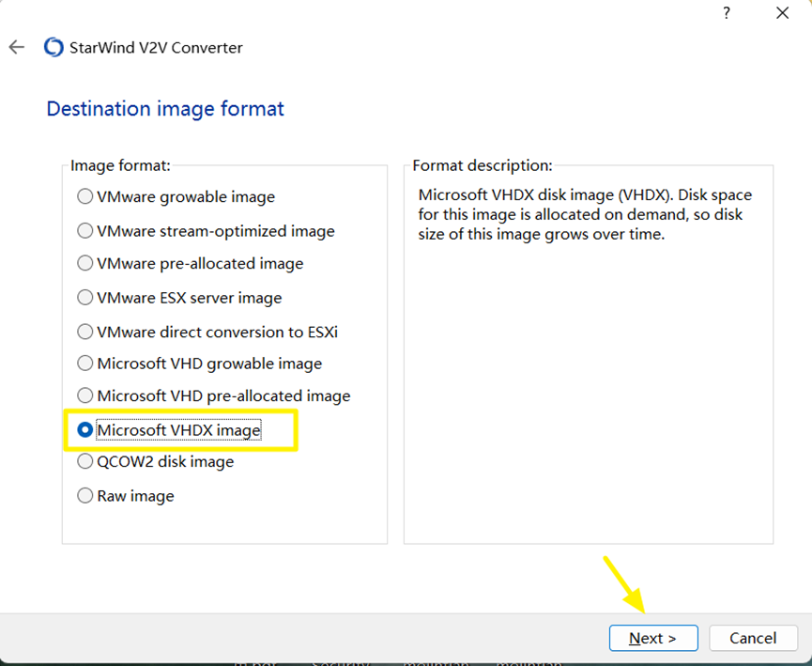Image resolution: width=812 pixels, height=666 pixels.
Task: Open help with the question mark icon
Action: coord(727,13)
